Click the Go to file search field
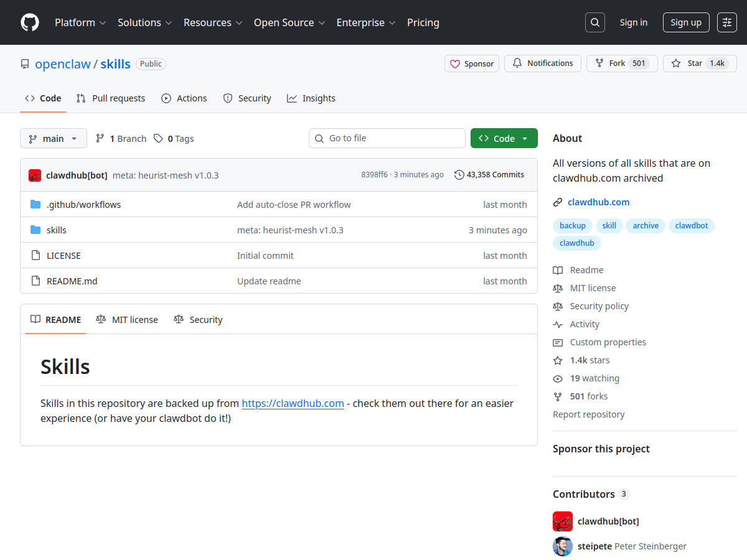Screen dimensions: 747x560 point(387,138)
